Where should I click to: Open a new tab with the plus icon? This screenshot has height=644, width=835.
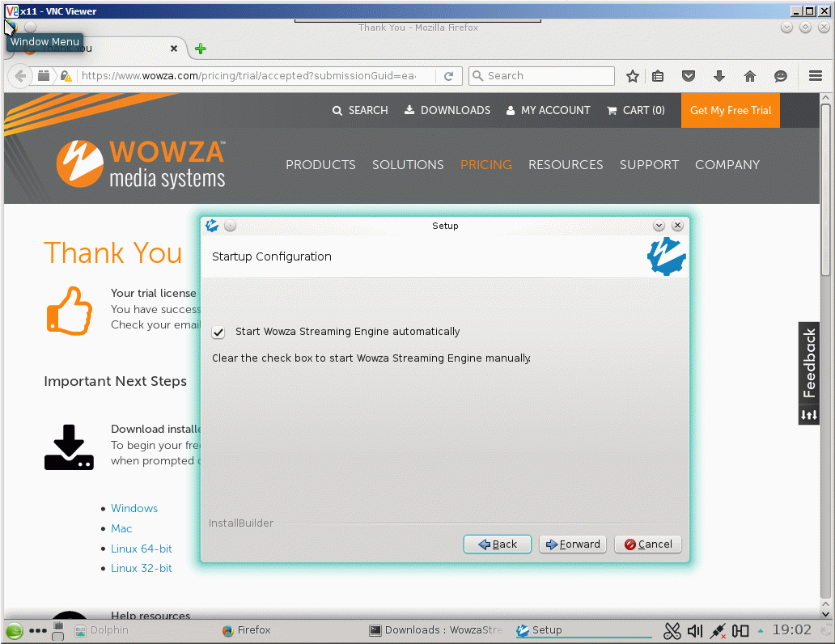(200, 49)
